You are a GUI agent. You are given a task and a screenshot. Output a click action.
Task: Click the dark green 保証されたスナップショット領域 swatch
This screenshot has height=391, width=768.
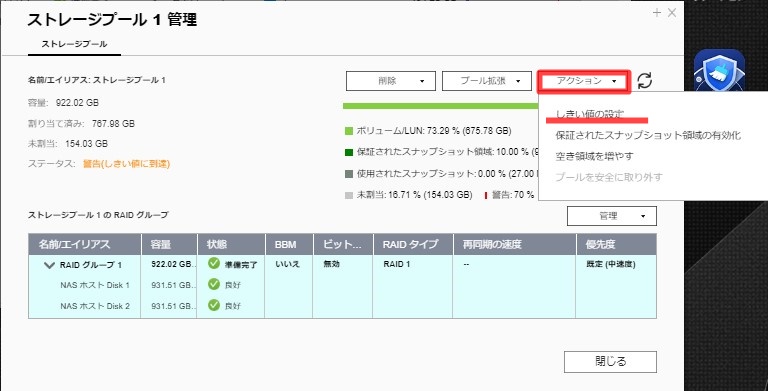[x=349, y=152]
